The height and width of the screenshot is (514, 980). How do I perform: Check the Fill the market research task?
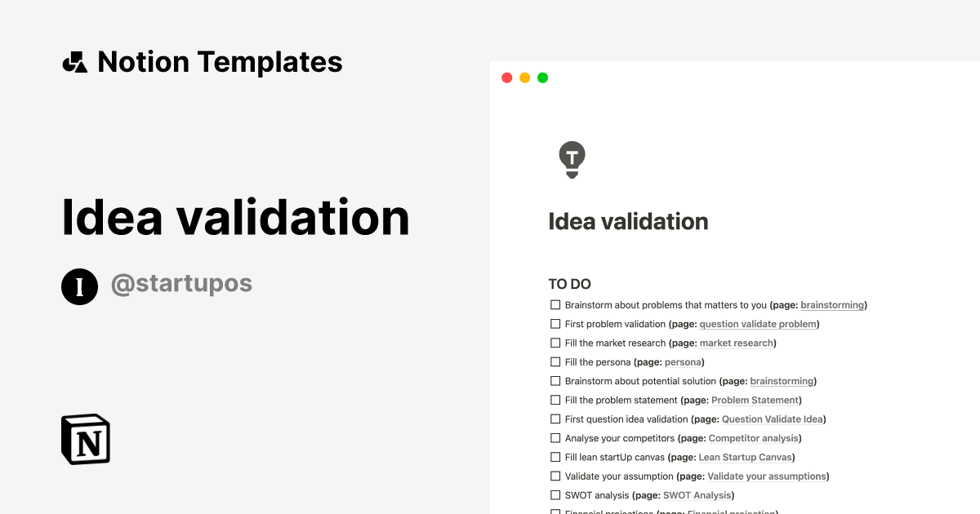(555, 343)
